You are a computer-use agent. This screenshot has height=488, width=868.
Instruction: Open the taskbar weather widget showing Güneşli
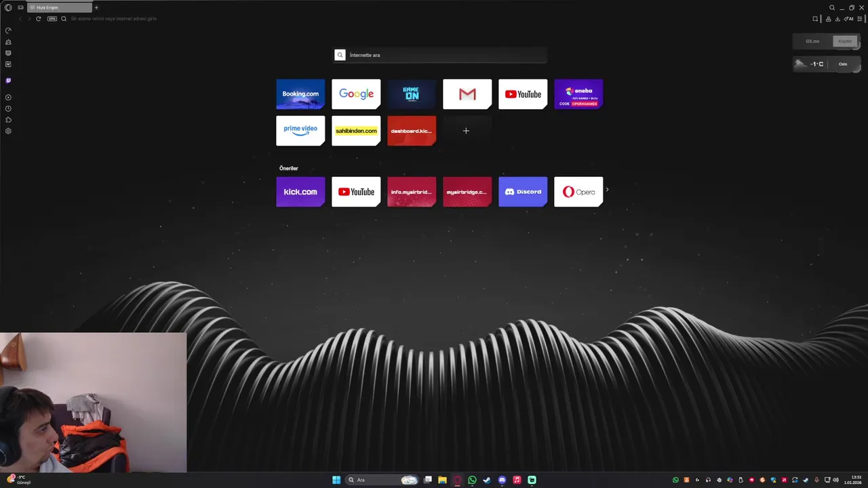pos(18,480)
